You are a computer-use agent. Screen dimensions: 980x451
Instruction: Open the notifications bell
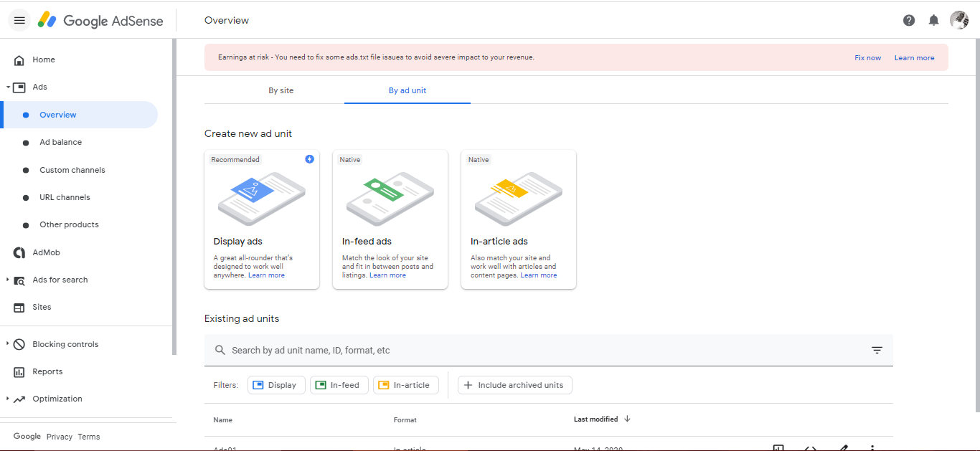click(933, 20)
